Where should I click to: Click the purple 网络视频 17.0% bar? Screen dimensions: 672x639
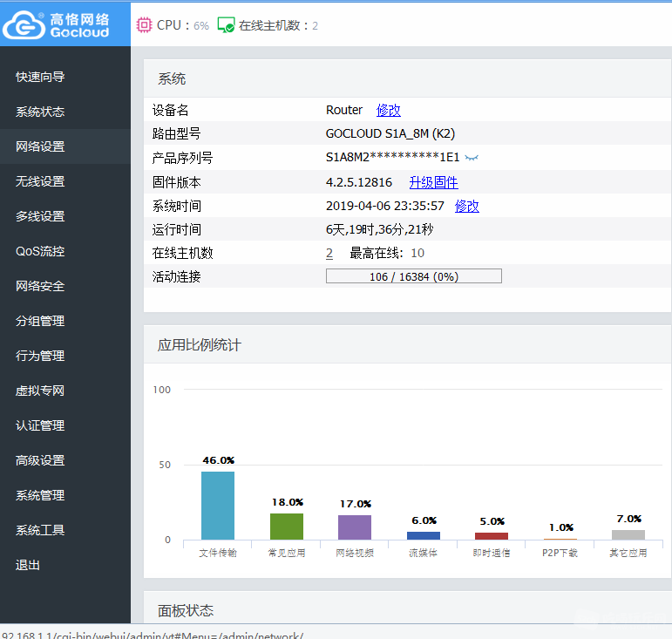click(x=355, y=527)
